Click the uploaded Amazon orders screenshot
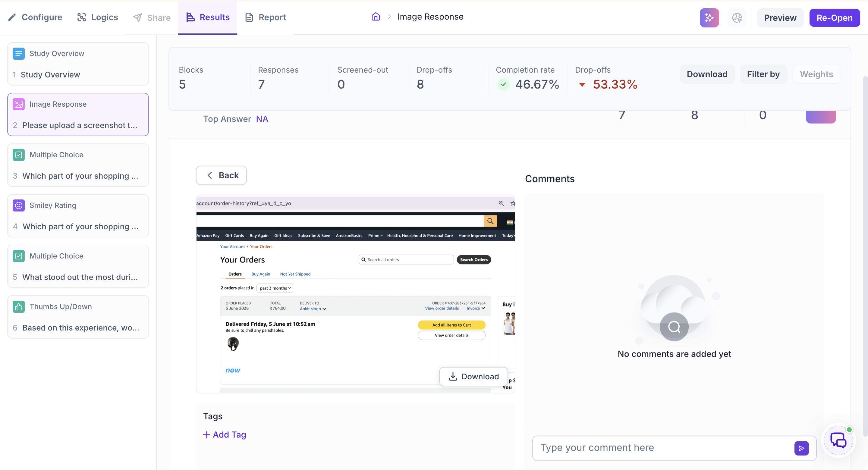 coord(356,294)
